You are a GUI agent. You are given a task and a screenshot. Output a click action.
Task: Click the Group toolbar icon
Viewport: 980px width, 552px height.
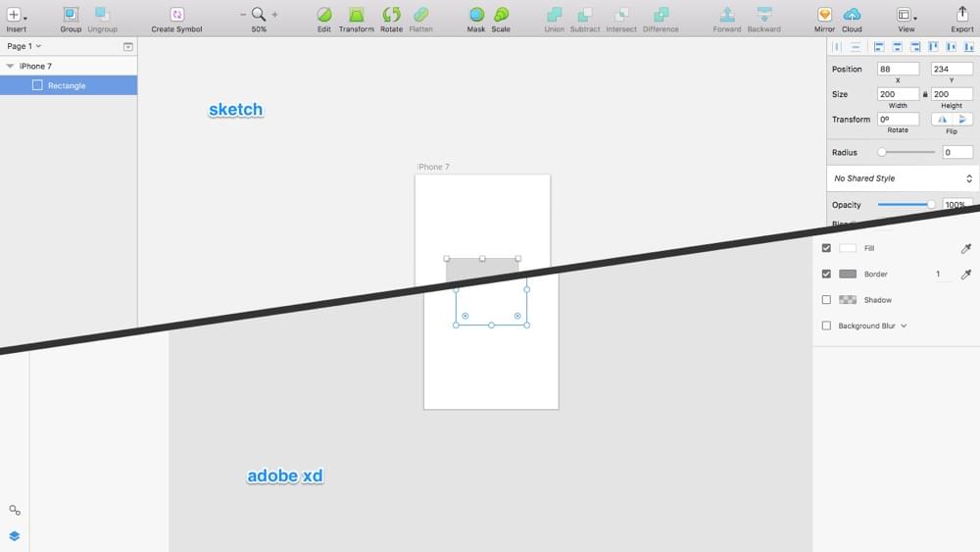coord(71,15)
